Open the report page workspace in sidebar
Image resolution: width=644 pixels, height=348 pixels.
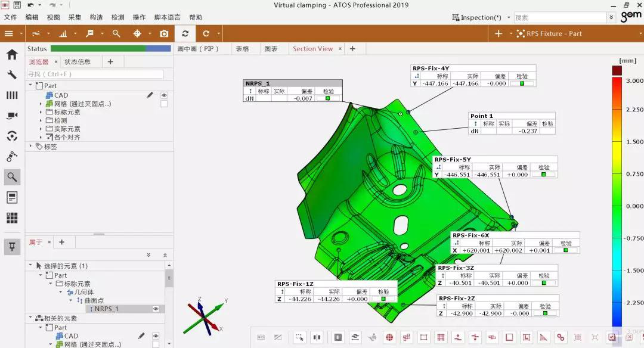click(x=12, y=197)
